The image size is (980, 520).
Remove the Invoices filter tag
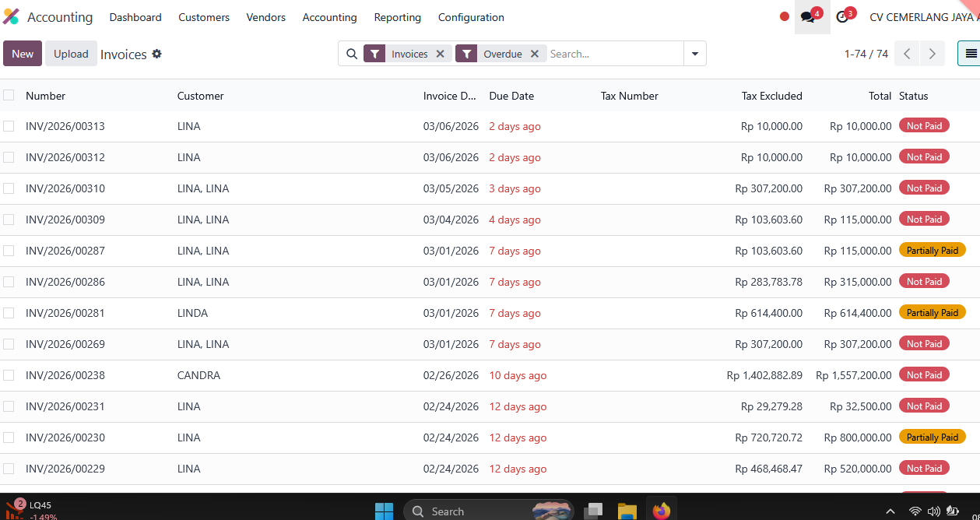440,54
